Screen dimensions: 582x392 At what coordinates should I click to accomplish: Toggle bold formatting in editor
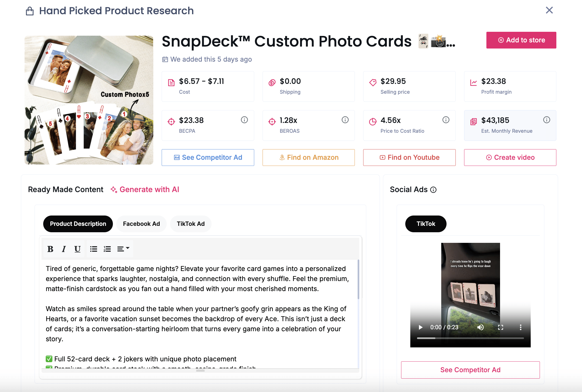click(50, 249)
